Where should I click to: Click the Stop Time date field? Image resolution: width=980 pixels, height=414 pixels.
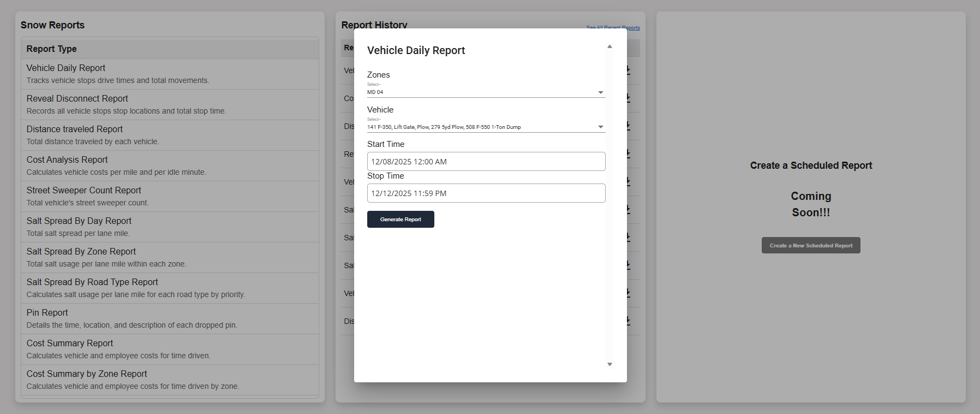tap(486, 193)
